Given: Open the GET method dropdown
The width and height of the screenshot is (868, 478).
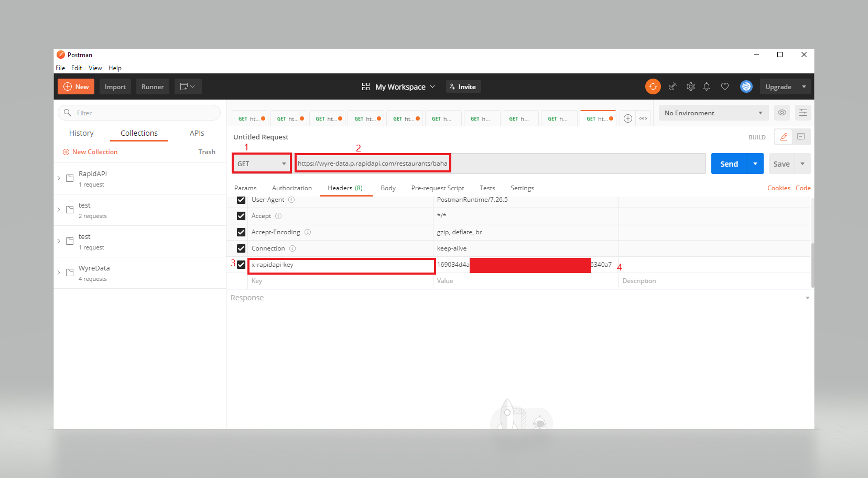Looking at the screenshot, I should (x=262, y=164).
